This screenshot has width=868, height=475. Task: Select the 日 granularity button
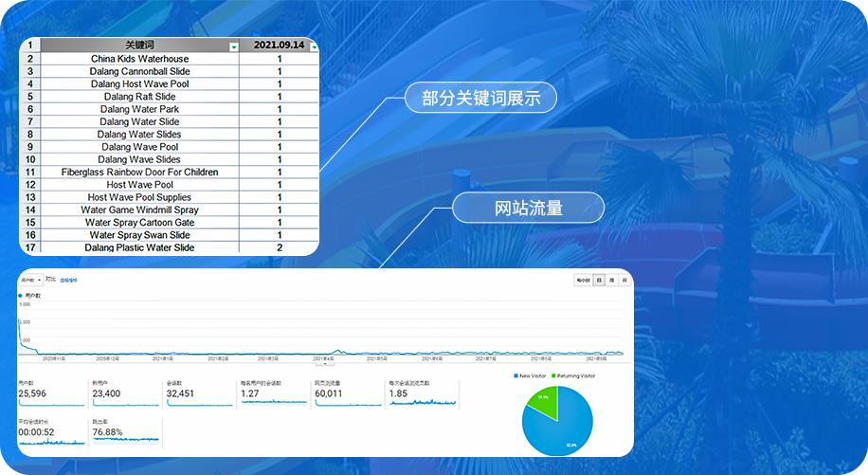(x=599, y=281)
